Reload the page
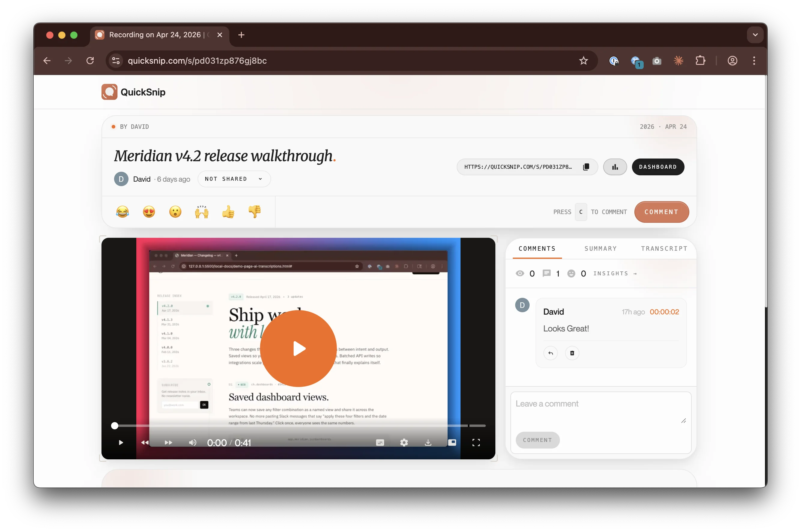This screenshot has width=801, height=532. (90, 61)
